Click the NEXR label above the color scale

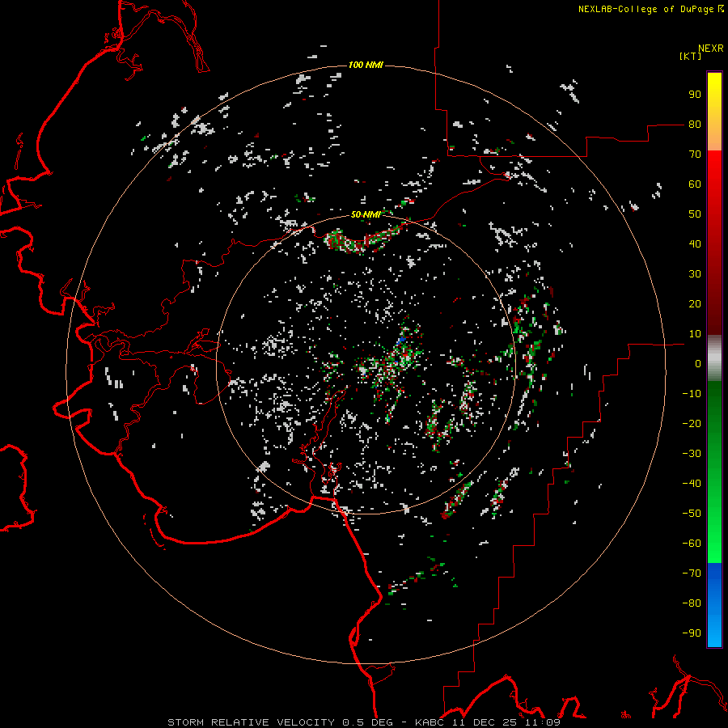tap(711, 49)
